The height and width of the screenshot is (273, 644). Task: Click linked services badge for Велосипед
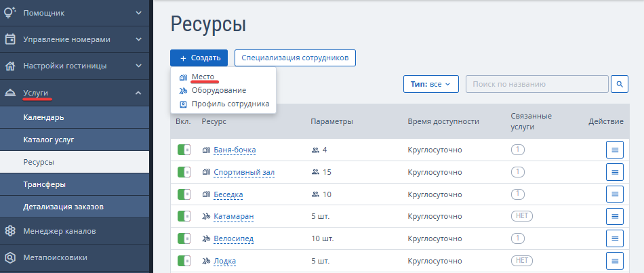(x=517, y=238)
